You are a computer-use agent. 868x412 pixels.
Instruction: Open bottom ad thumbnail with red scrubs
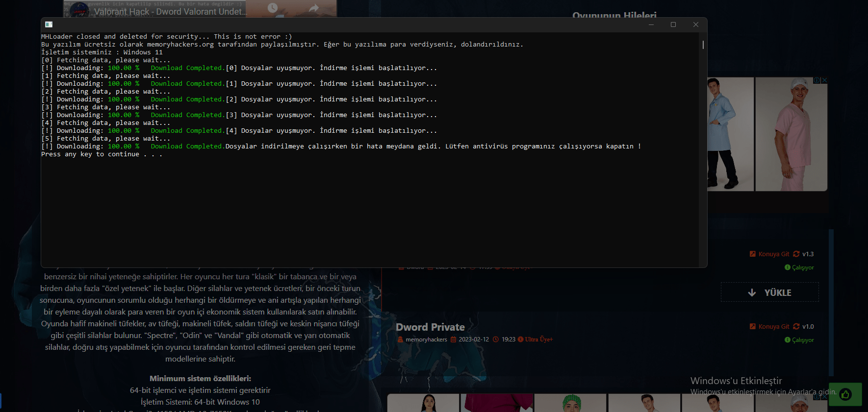click(x=497, y=403)
